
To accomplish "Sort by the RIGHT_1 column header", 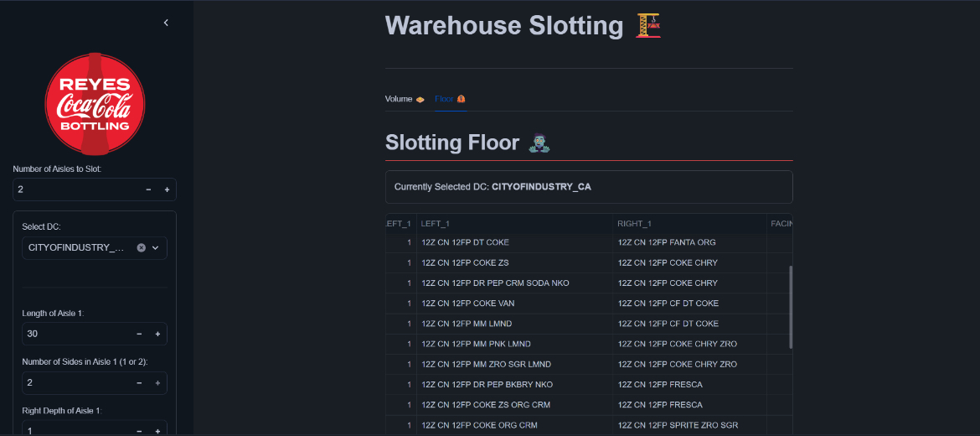I will (x=689, y=224).
